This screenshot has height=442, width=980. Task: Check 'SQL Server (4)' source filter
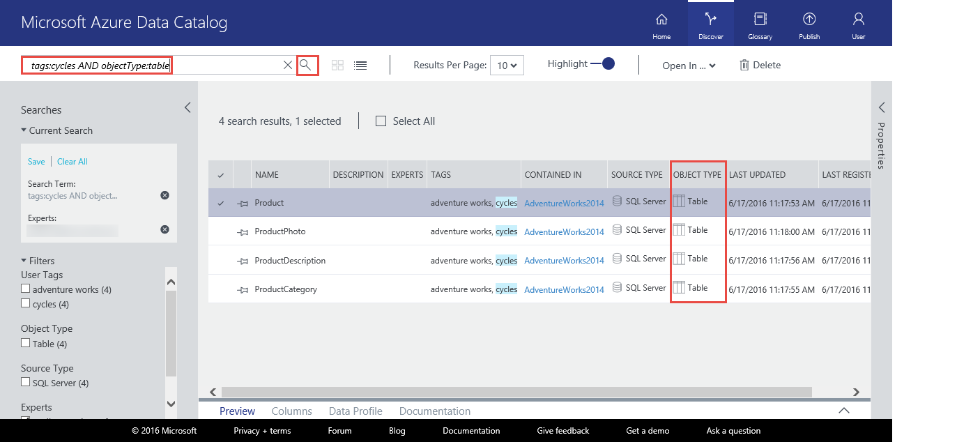(x=26, y=382)
